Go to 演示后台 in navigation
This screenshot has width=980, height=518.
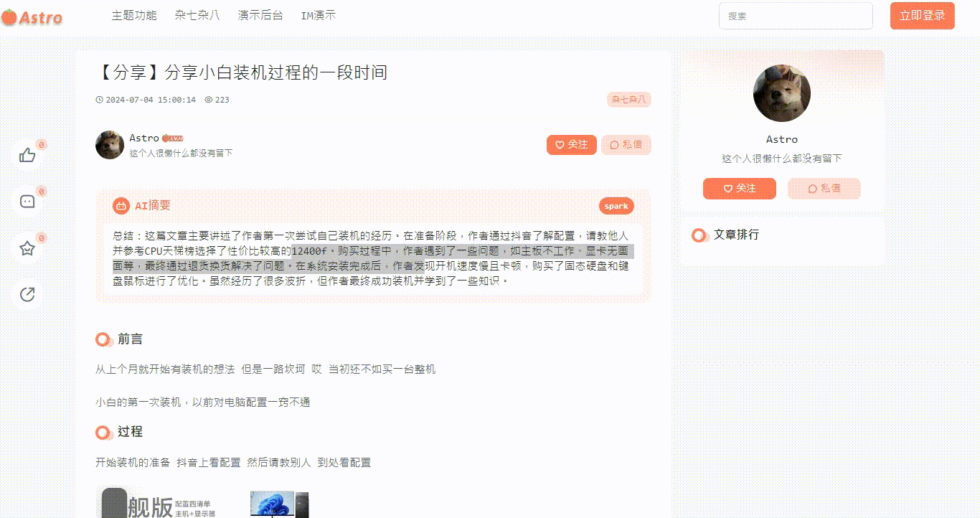260,15
